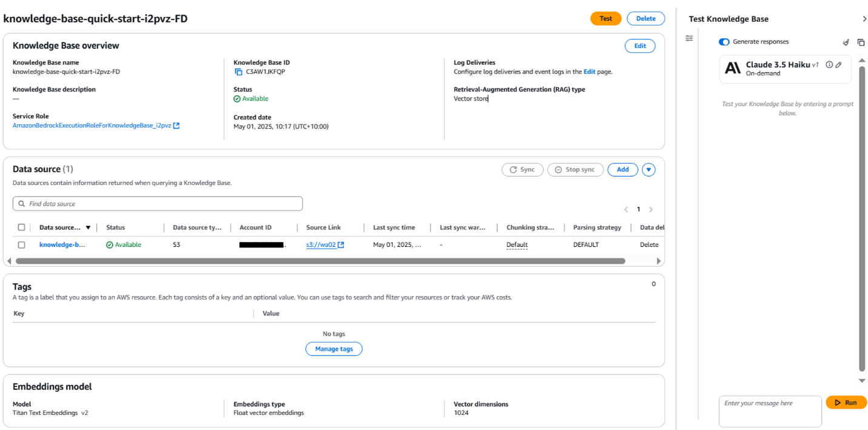Click the 1024 vector dimensions value
The image size is (868, 430).
click(461, 413)
